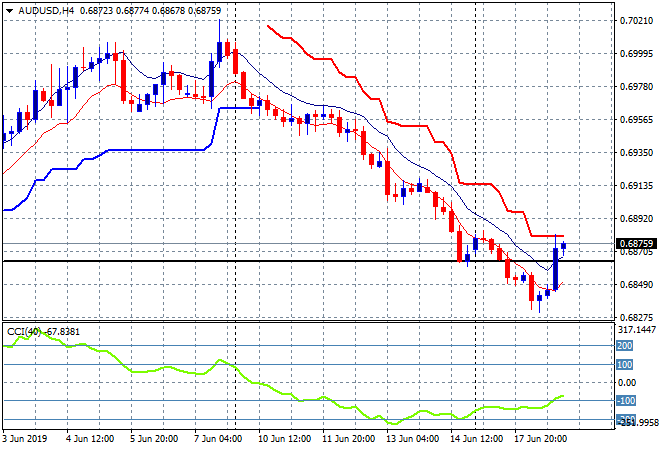Click the 0.68490 price axis label
Viewport: 660px width, 450px height.
pos(636,285)
